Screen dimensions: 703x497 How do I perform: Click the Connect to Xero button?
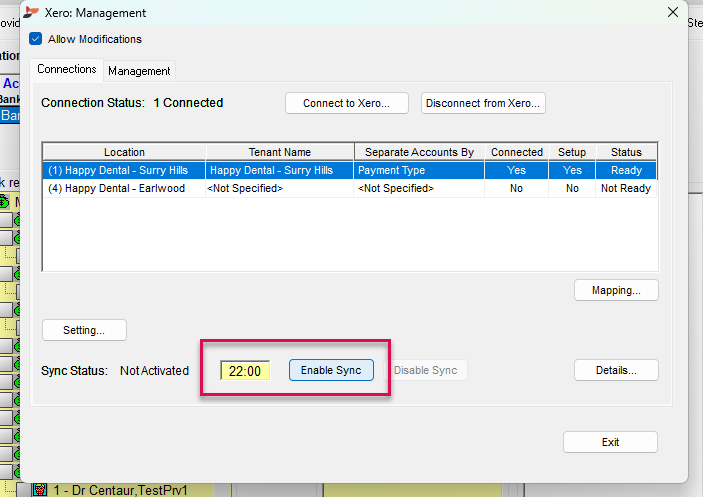tap(347, 103)
